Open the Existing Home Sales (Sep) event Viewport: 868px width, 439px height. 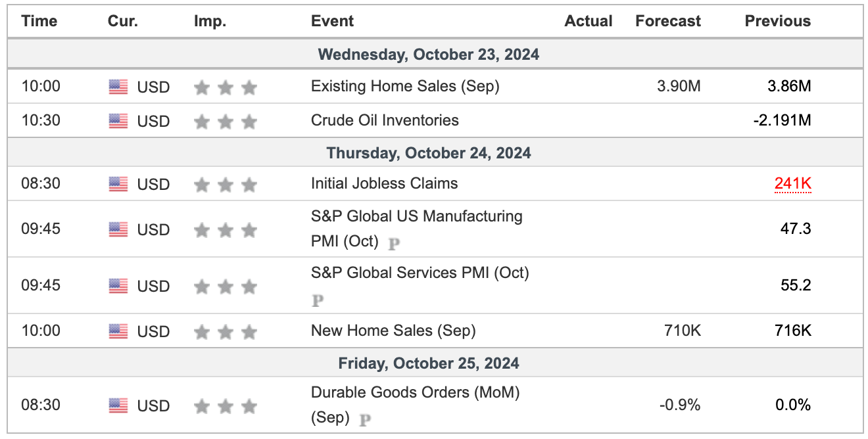pyautogui.click(x=405, y=86)
